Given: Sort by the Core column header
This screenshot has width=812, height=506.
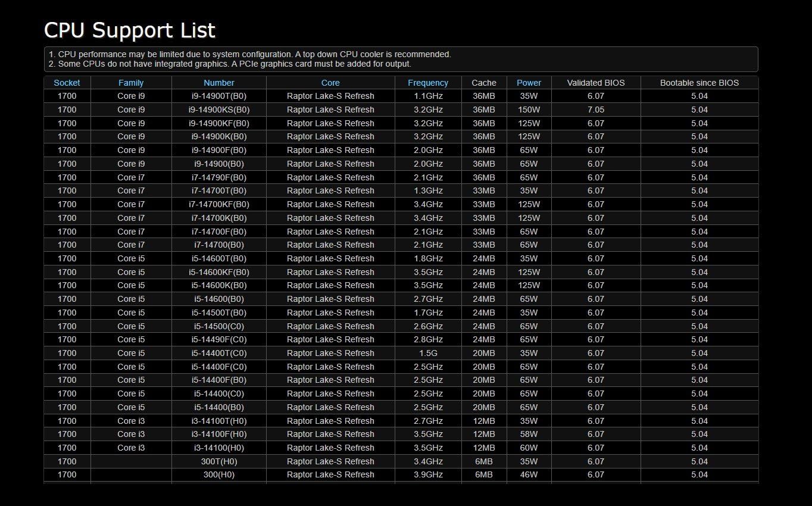Looking at the screenshot, I should [x=330, y=83].
